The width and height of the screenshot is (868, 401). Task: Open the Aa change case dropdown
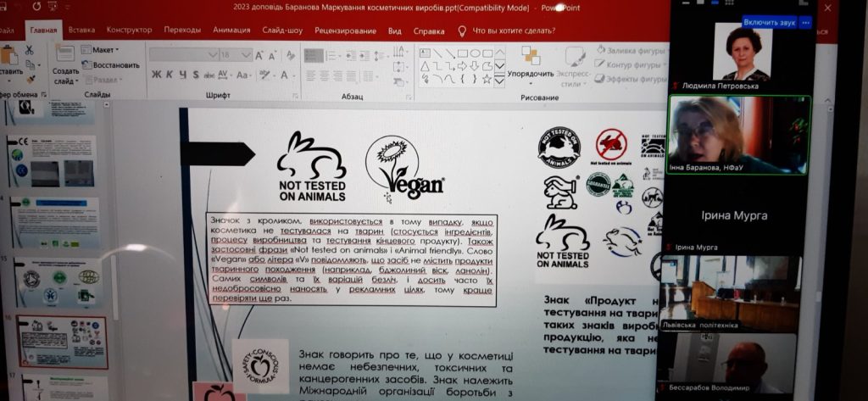point(244,75)
